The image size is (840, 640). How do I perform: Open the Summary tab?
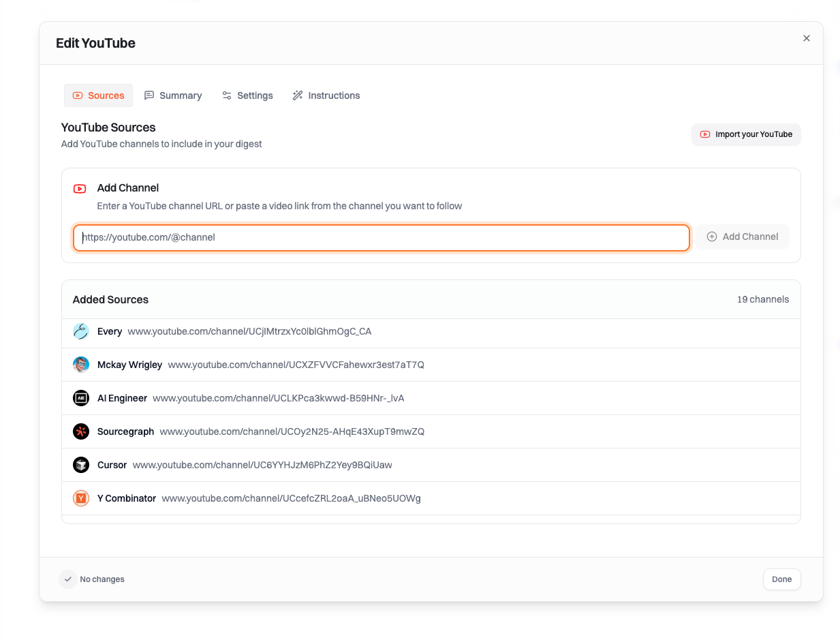click(173, 95)
